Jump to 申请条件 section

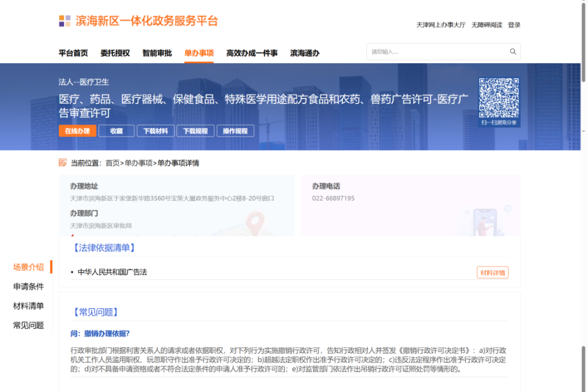29,287
